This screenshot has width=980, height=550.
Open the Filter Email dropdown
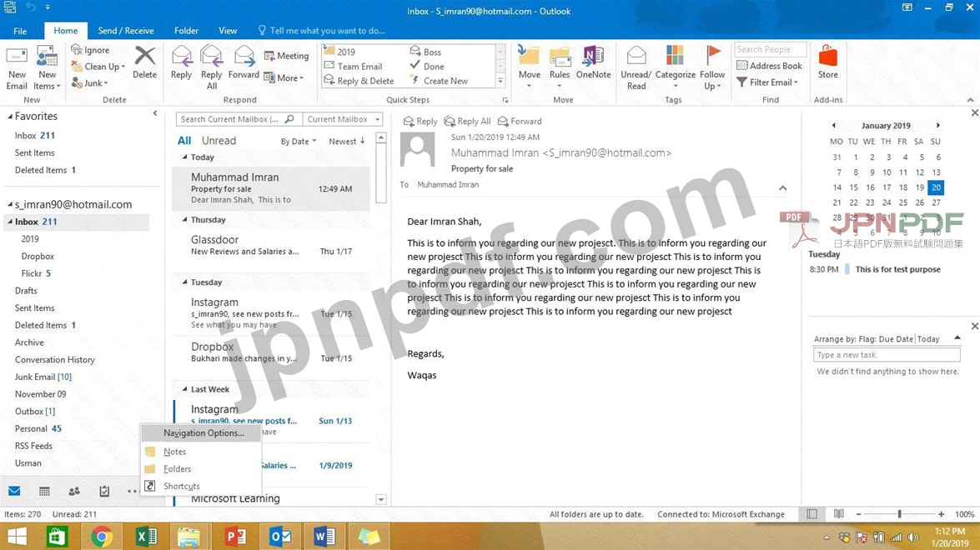click(x=767, y=82)
